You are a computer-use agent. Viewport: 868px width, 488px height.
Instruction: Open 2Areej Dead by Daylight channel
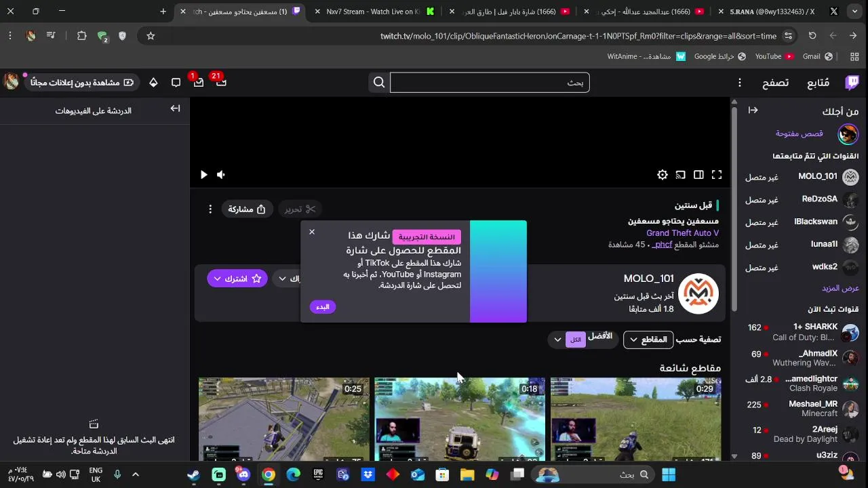point(802,434)
